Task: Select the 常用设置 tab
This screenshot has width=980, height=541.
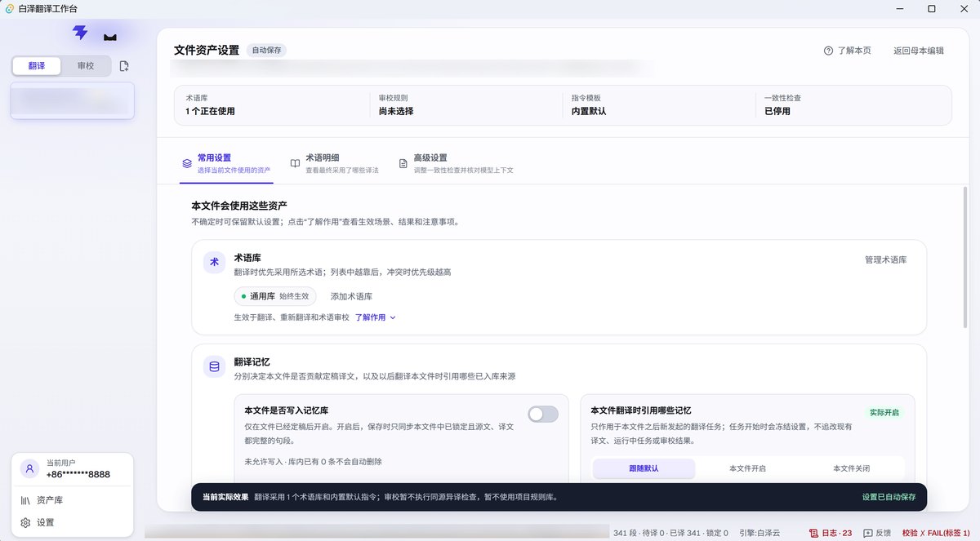Action: [226, 163]
